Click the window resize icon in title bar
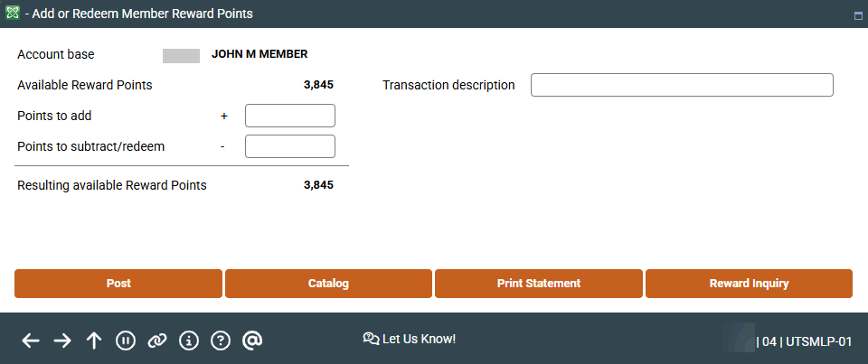Image resolution: width=868 pixels, height=364 pixels. point(857,15)
